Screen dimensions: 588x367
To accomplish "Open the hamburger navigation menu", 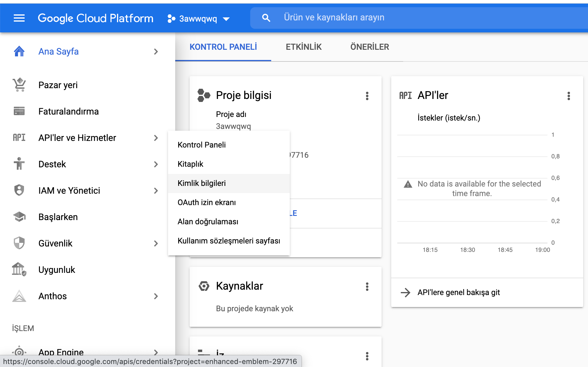I will point(19,18).
